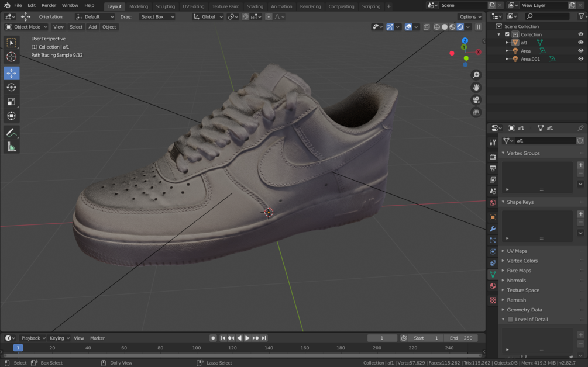Switch to material preview shading
The width and height of the screenshot is (588, 367).
click(453, 27)
